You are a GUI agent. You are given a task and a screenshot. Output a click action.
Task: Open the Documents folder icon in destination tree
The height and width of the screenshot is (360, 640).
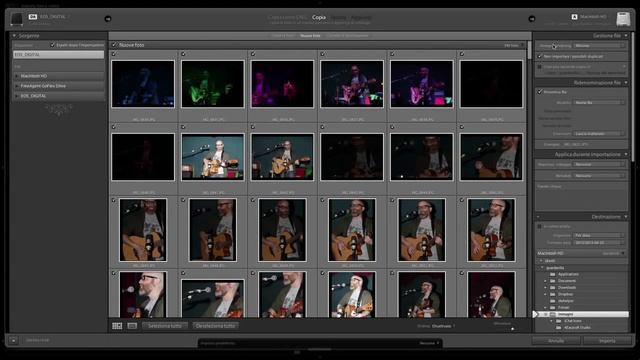coord(553,281)
